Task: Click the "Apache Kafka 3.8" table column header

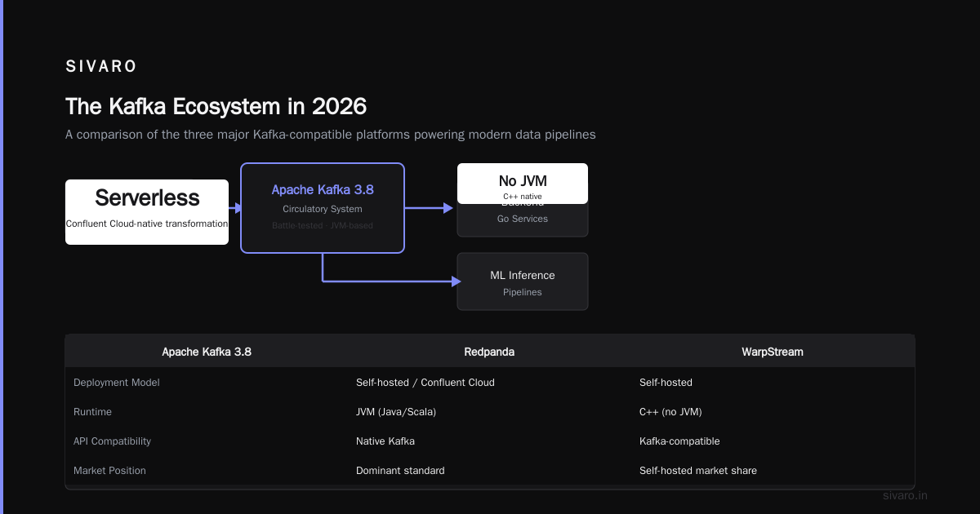Action: click(207, 352)
